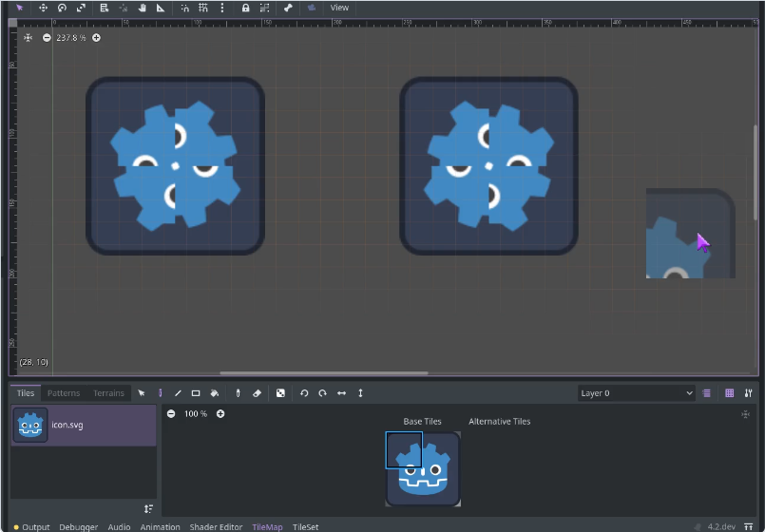Select the Move mode tool in top toolbar

43,8
